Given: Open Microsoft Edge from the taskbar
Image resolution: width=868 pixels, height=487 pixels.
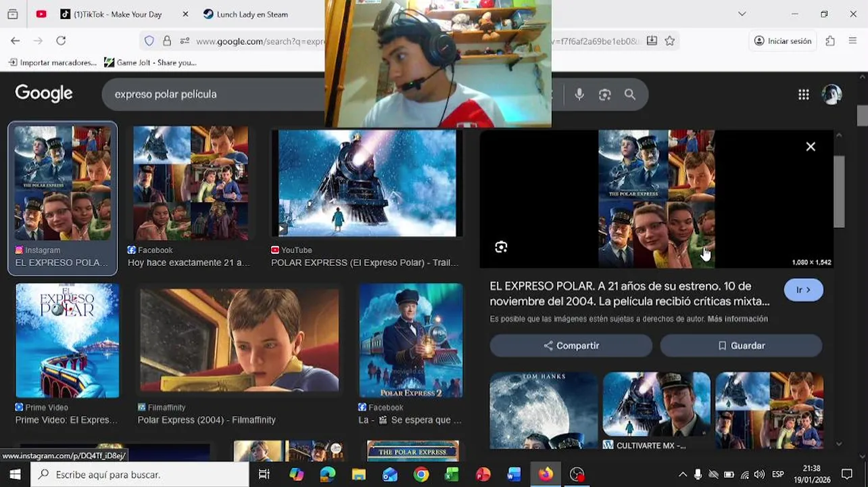Looking at the screenshot, I should (x=327, y=474).
